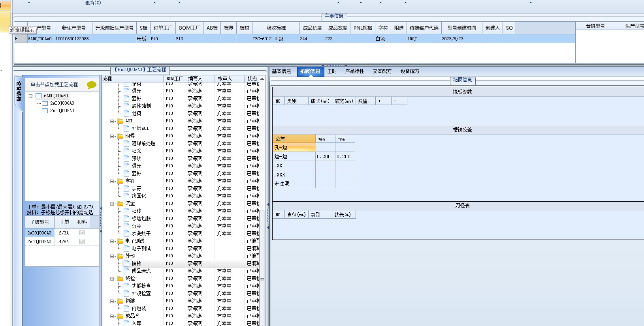Viewport: 644px width, 326px height.
Task: Switch to the 文本配方 tab
Action: (x=382, y=71)
